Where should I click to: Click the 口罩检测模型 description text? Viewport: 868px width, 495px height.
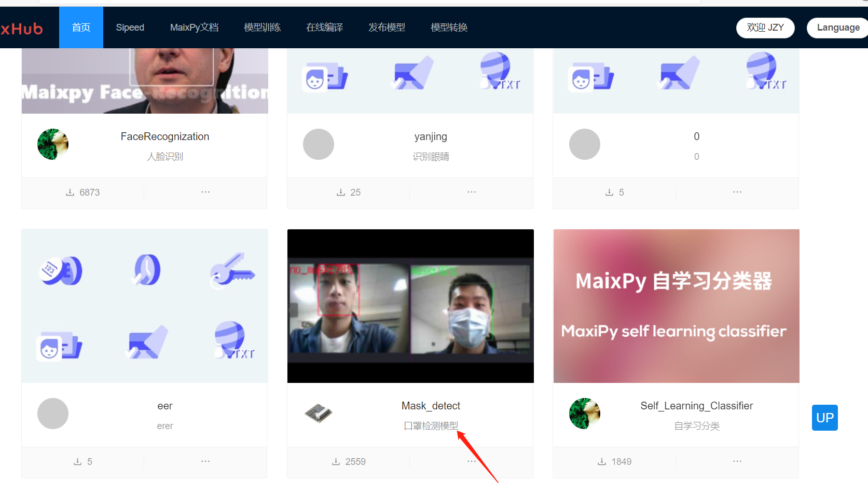click(431, 425)
